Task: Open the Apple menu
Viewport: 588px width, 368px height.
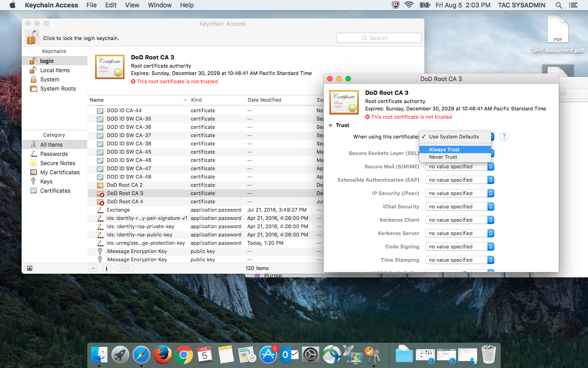Action: (12, 5)
